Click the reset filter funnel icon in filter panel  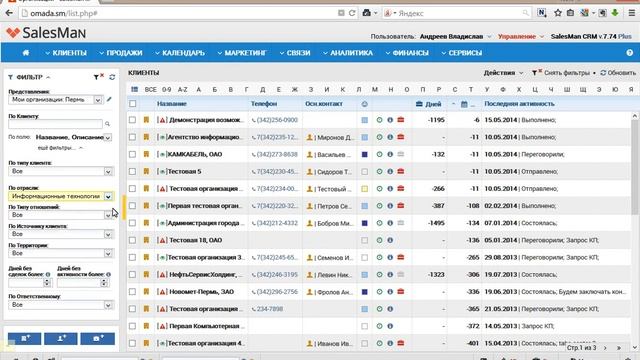pyautogui.click(x=99, y=77)
